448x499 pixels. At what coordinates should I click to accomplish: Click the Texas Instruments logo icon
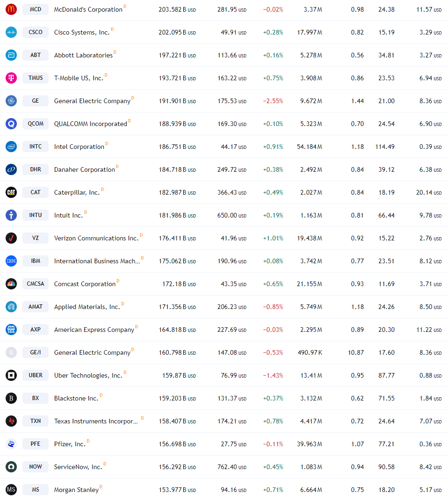tap(11, 421)
